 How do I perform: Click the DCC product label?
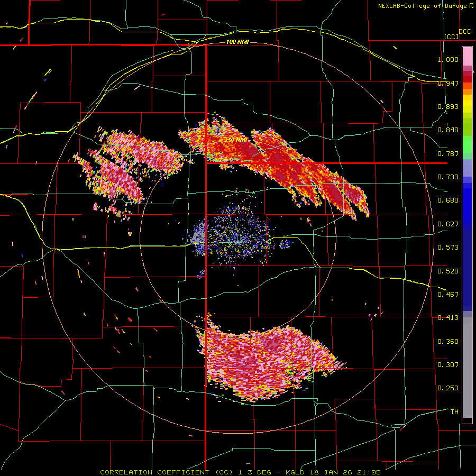coord(464,32)
